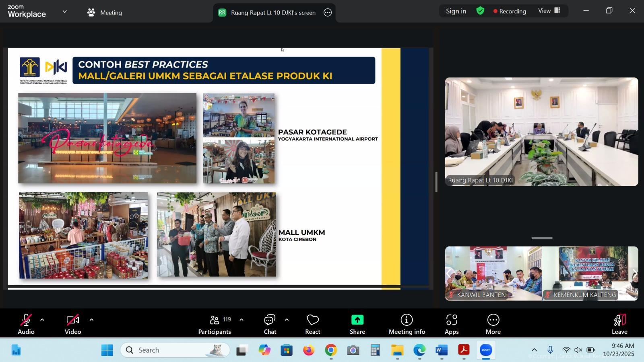
Task: Toggle the system volume mute icon
Action: [578, 350]
